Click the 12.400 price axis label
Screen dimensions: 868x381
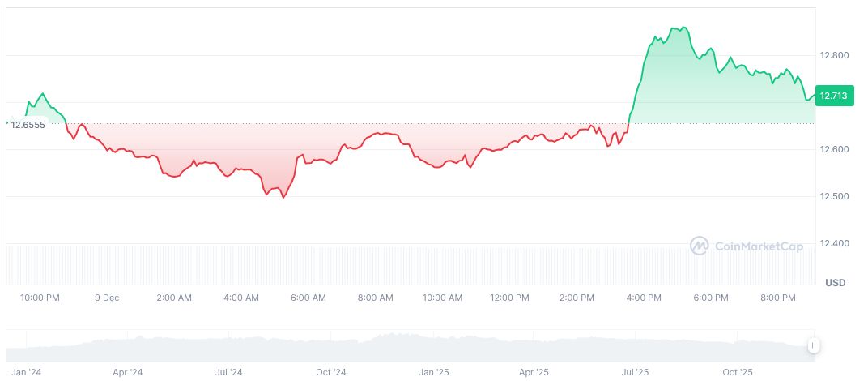pos(834,243)
